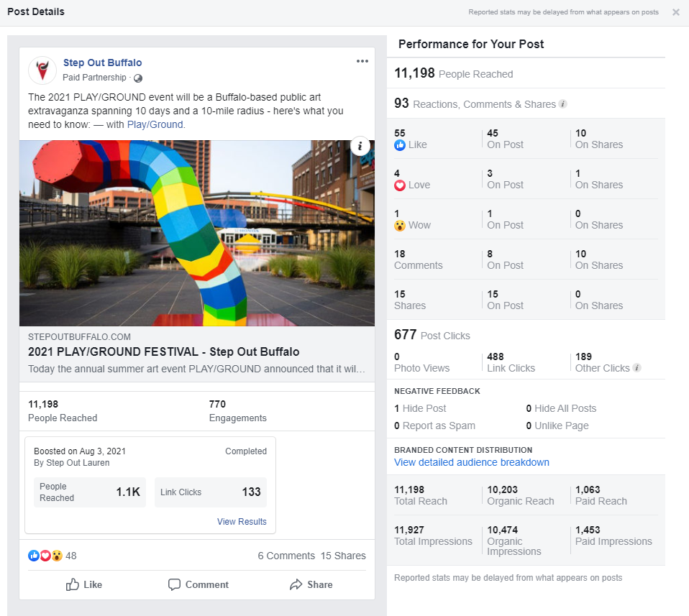Click the boosted post Link Clicks 133 box
The image size is (689, 616).
[x=211, y=492]
